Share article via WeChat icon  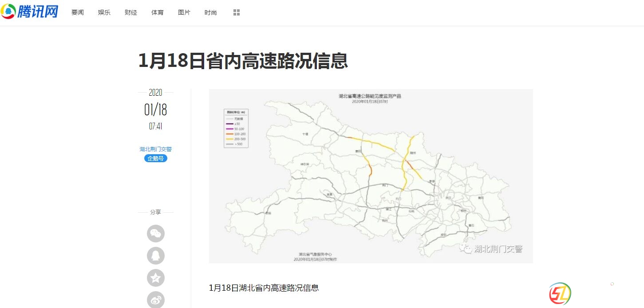156,234
